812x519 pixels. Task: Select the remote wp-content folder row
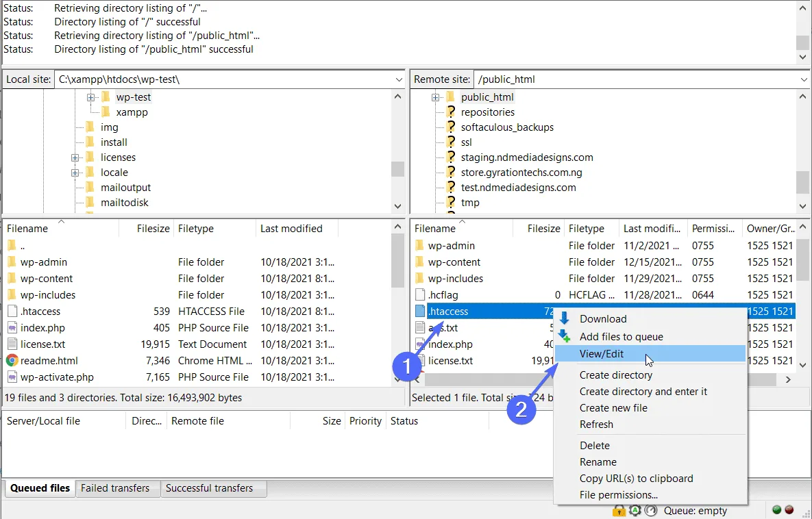[605, 262]
